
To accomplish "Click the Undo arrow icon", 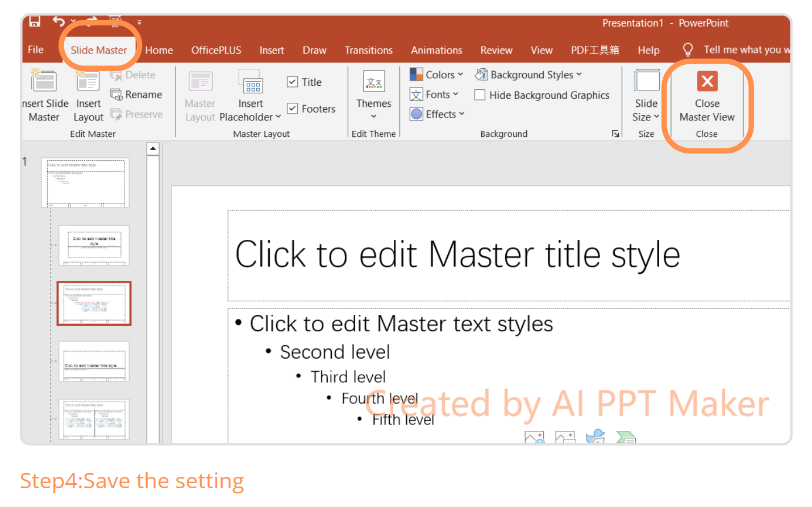I will coord(59,22).
